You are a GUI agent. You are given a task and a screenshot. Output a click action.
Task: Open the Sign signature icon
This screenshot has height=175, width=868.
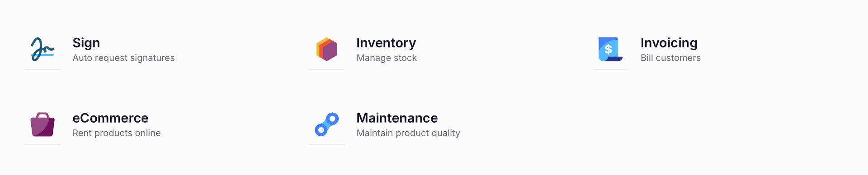(42, 49)
